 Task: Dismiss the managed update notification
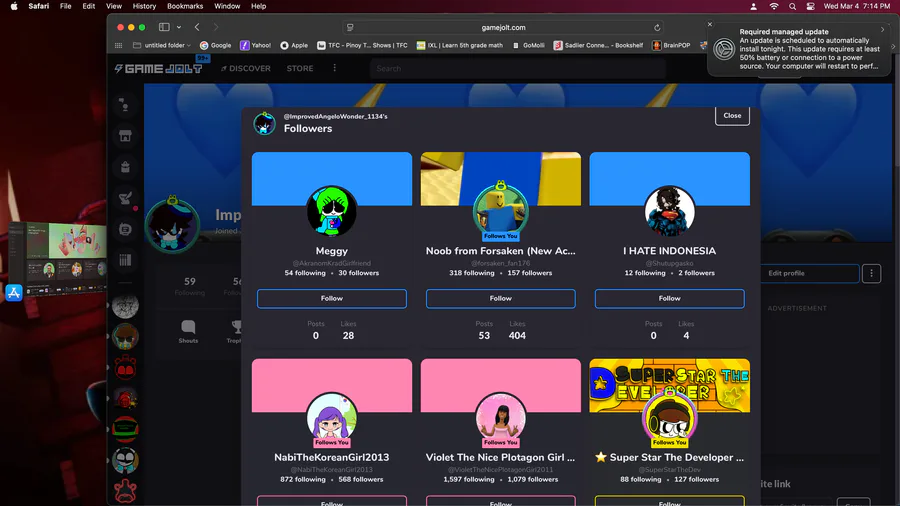tap(709, 25)
